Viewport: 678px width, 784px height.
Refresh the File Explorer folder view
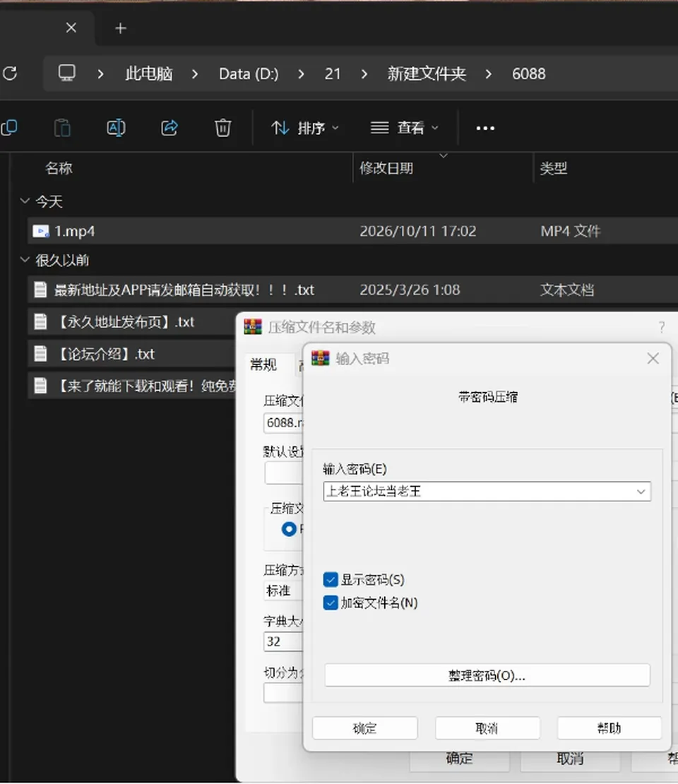coord(10,73)
